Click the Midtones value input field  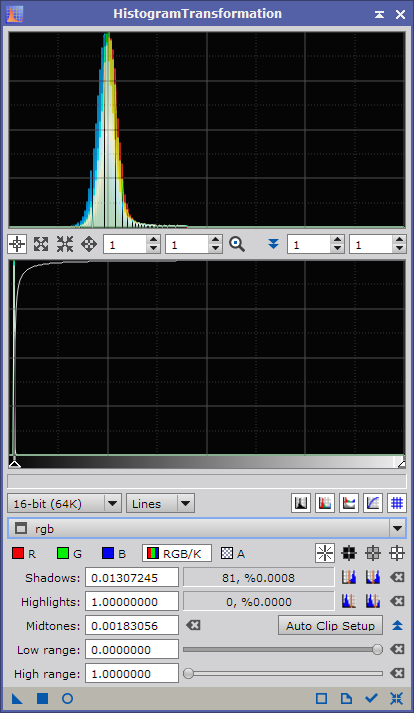pyautogui.click(x=132, y=626)
